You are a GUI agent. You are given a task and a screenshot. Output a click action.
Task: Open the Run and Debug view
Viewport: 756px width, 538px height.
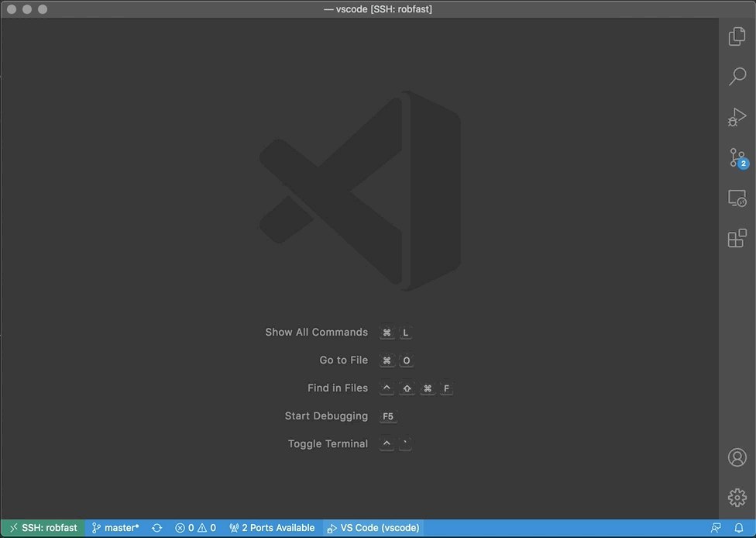(x=737, y=117)
